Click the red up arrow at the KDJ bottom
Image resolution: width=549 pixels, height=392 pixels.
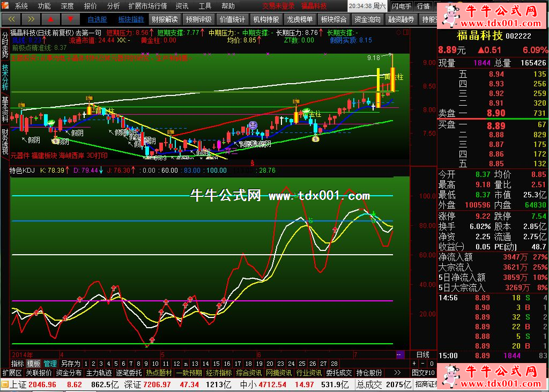[152, 340]
